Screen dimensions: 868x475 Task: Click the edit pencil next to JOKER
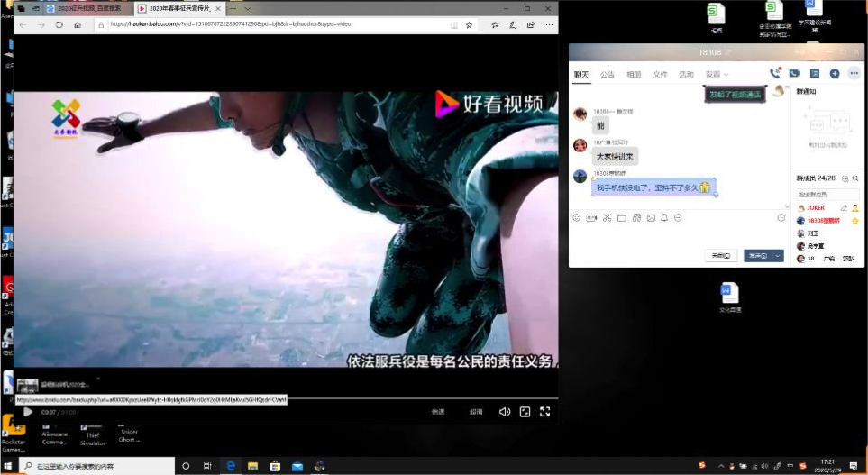pos(844,208)
